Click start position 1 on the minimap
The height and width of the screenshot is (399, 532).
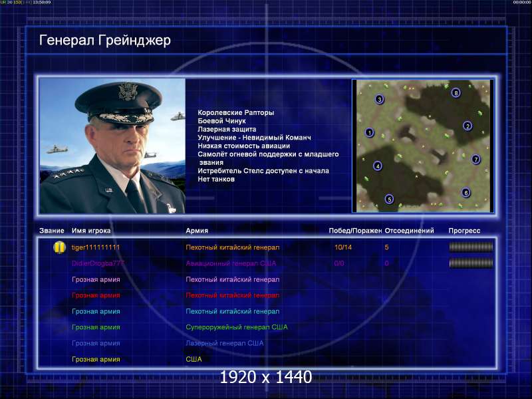(x=370, y=132)
